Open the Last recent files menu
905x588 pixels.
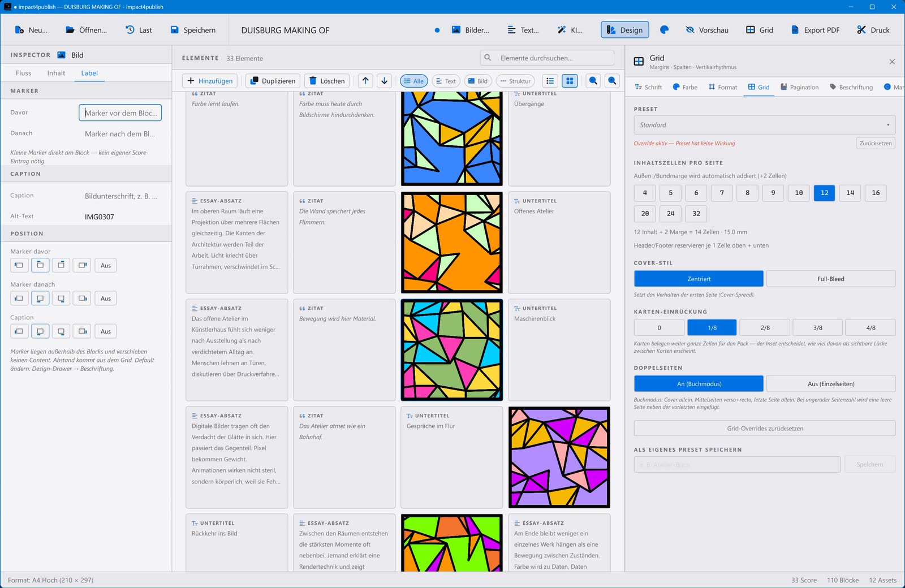tap(139, 30)
